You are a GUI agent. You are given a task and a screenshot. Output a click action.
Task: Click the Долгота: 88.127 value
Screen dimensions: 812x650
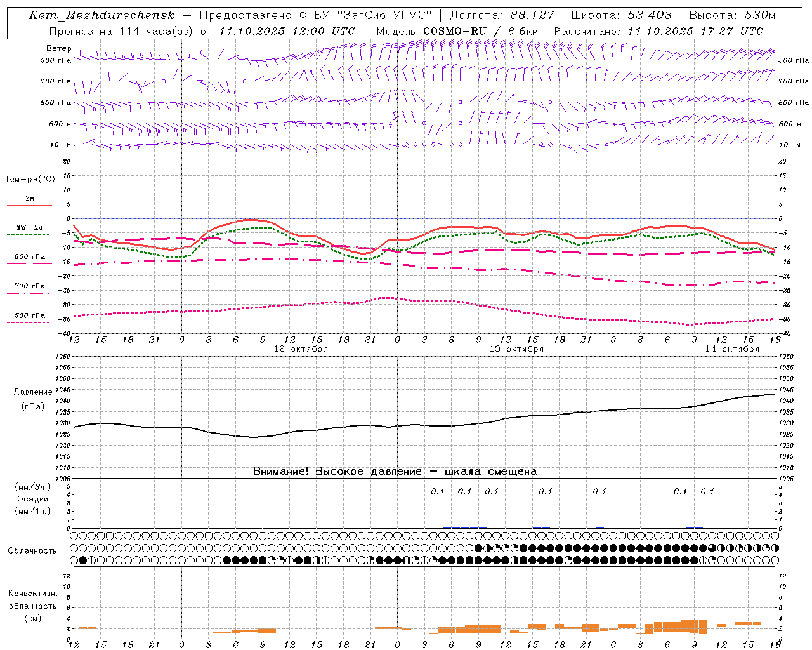coord(502,15)
